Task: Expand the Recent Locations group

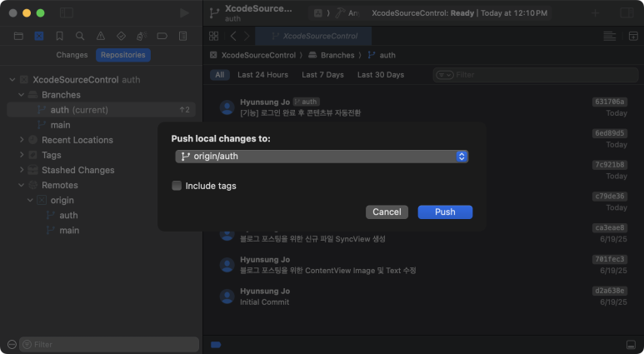Action: 22,140
